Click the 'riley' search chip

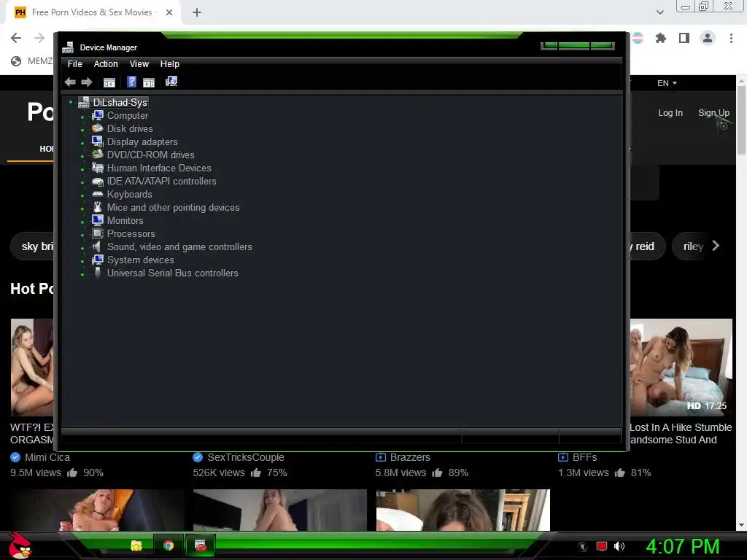point(693,246)
